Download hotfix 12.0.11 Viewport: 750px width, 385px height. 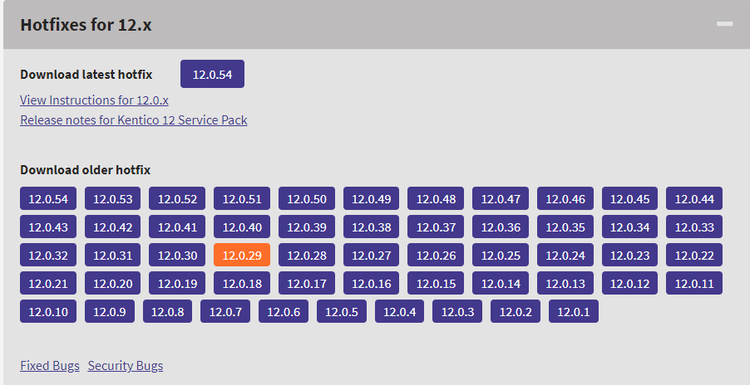(x=695, y=283)
